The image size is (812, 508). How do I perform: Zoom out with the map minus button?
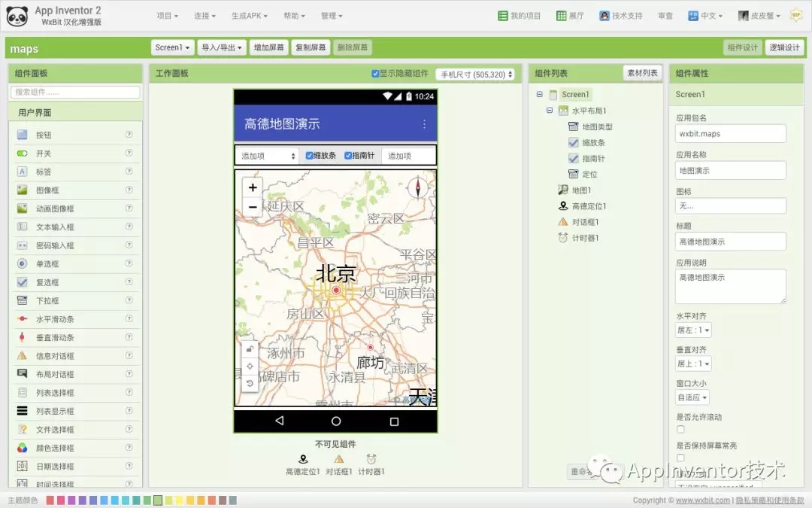tap(253, 207)
